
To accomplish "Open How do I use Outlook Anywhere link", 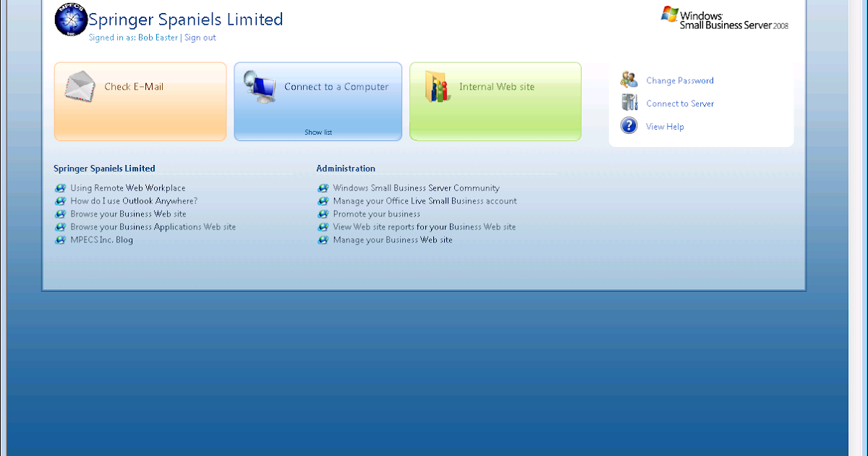I will (134, 201).
